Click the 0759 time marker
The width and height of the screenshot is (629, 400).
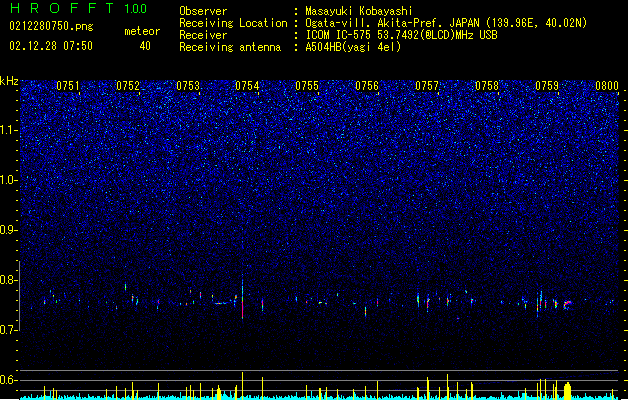pos(547,86)
